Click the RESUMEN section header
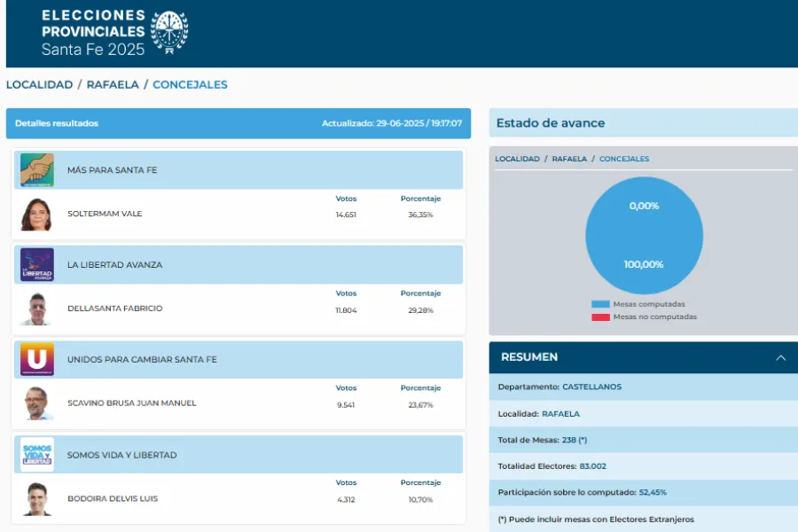The image size is (798, 532). click(x=530, y=357)
